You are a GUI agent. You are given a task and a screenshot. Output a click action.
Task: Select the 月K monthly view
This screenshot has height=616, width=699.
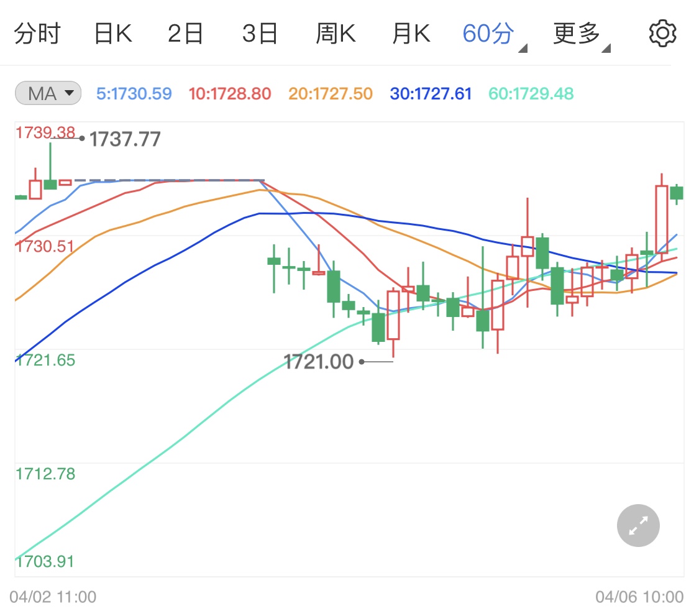pos(410,33)
